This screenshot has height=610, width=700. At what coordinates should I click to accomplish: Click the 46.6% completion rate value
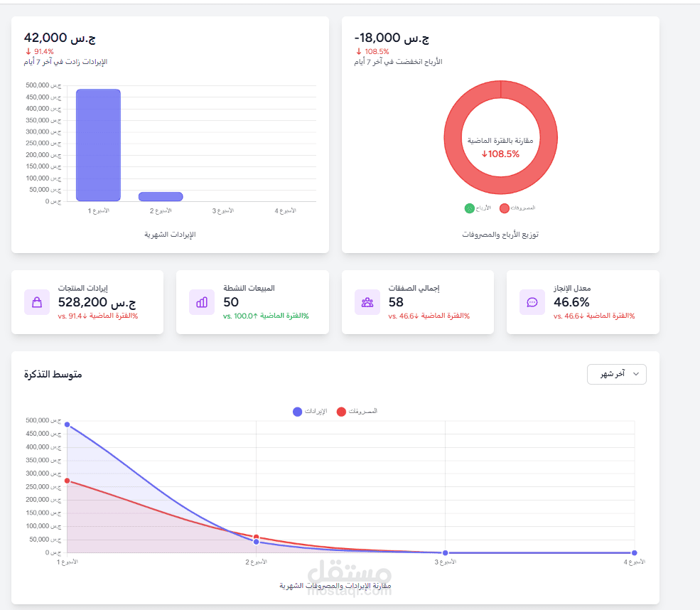point(571,302)
